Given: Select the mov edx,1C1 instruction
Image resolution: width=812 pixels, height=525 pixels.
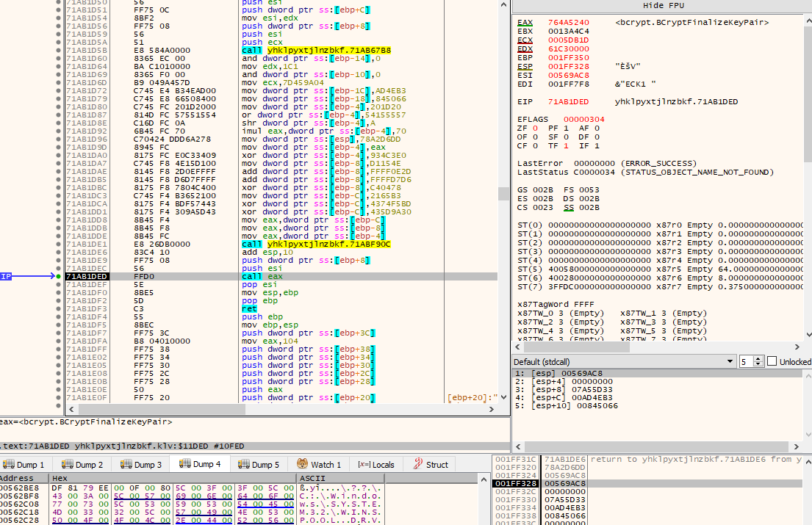Looking at the screenshot, I should tap(270, 66).
